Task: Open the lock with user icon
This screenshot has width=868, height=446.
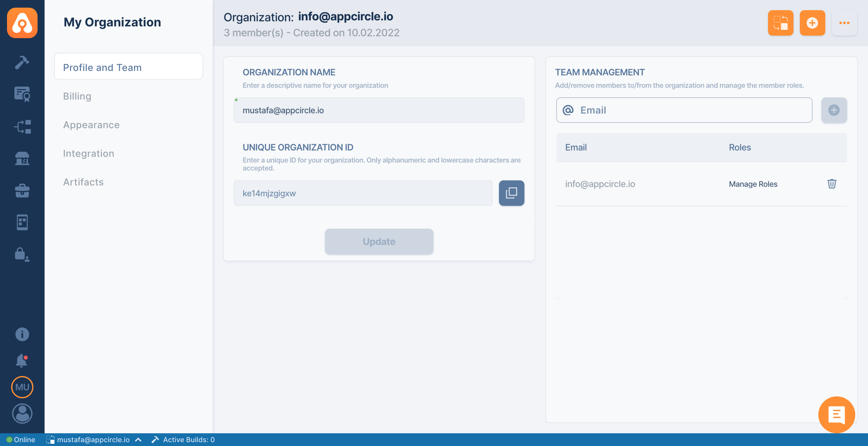Action: (x=22, y=254)
